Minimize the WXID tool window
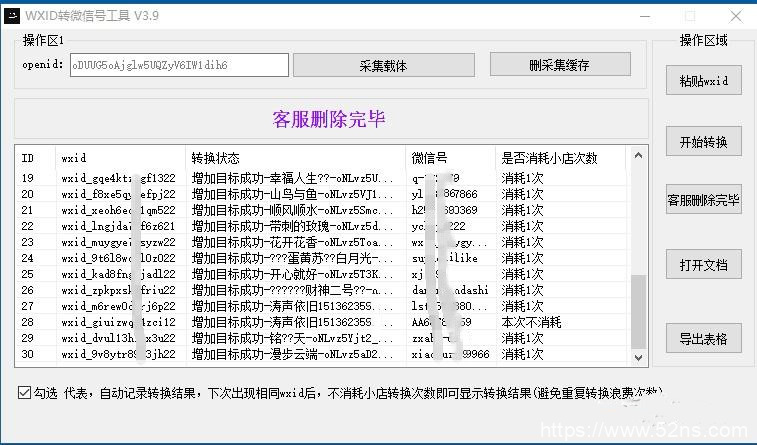 click(x=645, y=16)
